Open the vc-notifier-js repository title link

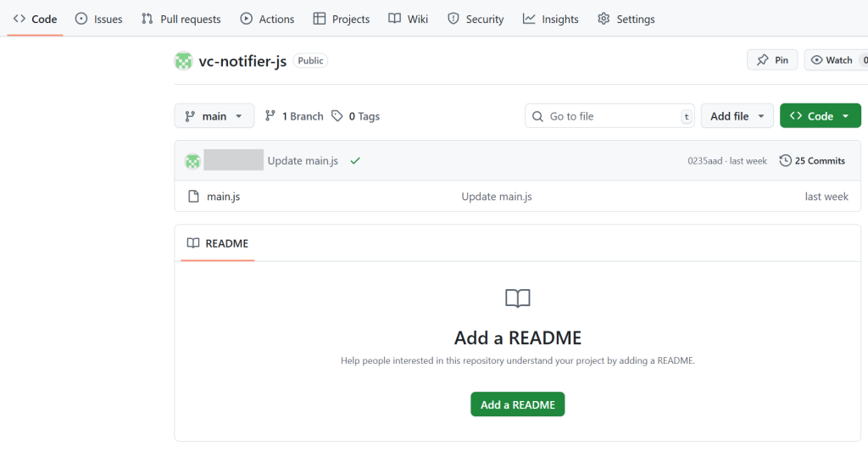pyautogui.click(x=242, y=61)
